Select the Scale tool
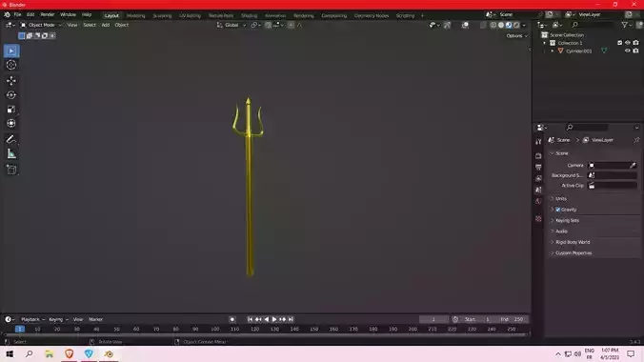The width and height of the screenshot is (644, 362). [x=11, y=110]
